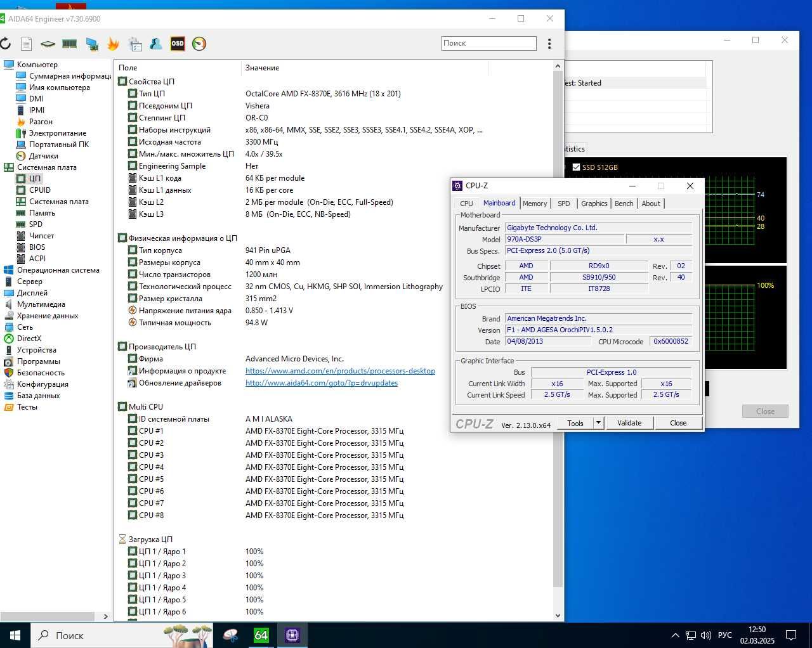Open the CPU-Z taskbar icon
Image resolution: width=812 pixels, height=648 pixels.
tap(292, 635)
